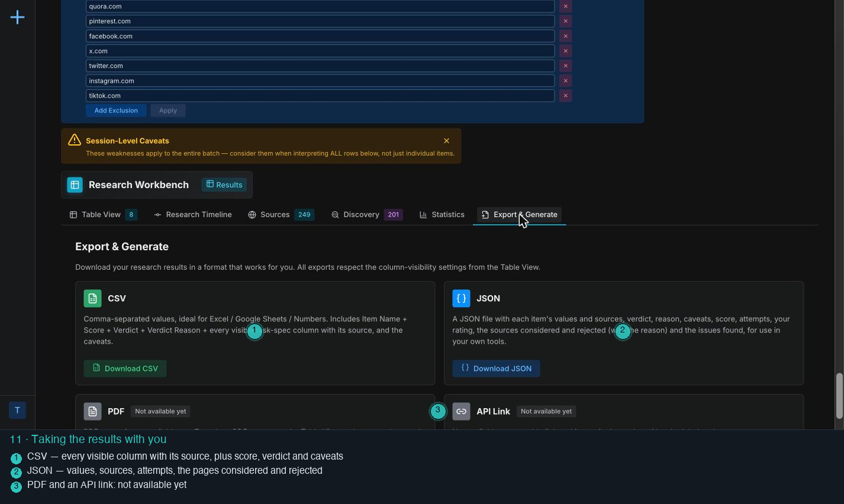Open the Discovery tab

coord(367,214)
